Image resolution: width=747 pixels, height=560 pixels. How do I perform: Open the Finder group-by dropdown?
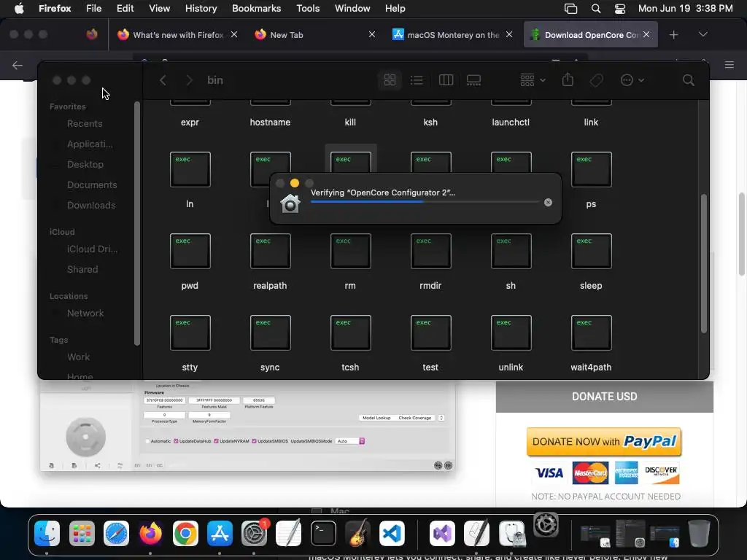coord(533,80)
